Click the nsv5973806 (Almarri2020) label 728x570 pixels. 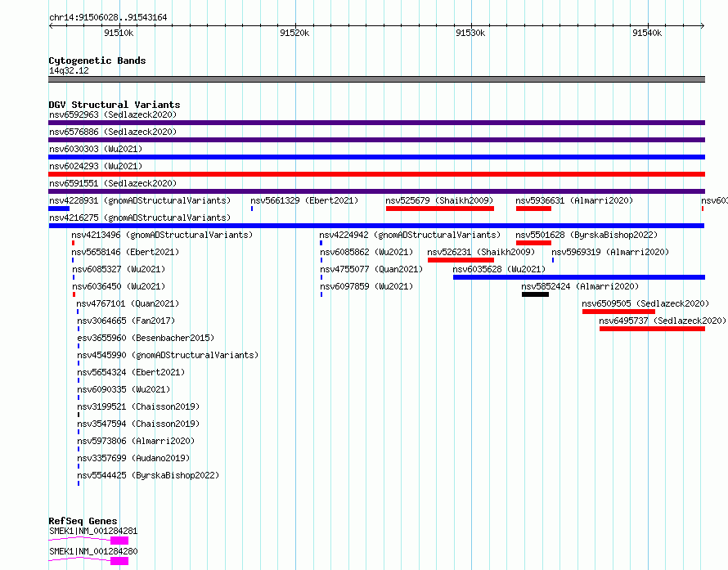136,441
